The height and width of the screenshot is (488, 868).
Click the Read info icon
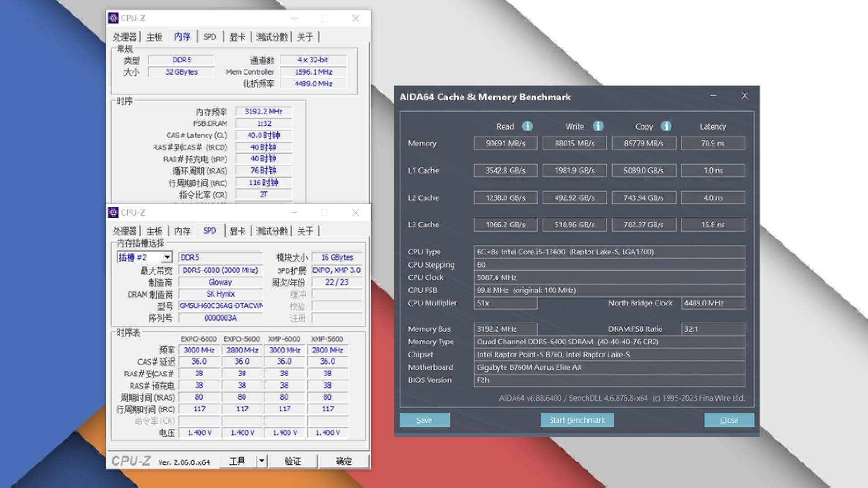click(527, 126)
